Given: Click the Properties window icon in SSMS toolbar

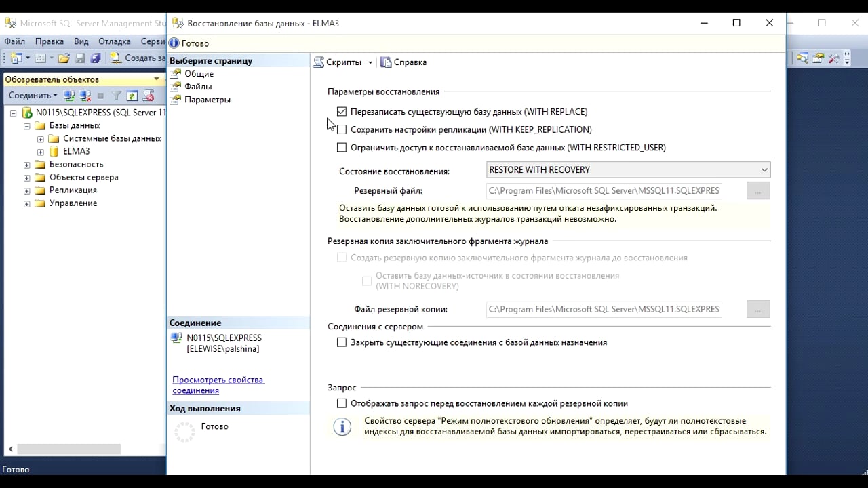Looking at the screenshot, I should point(818,58).
